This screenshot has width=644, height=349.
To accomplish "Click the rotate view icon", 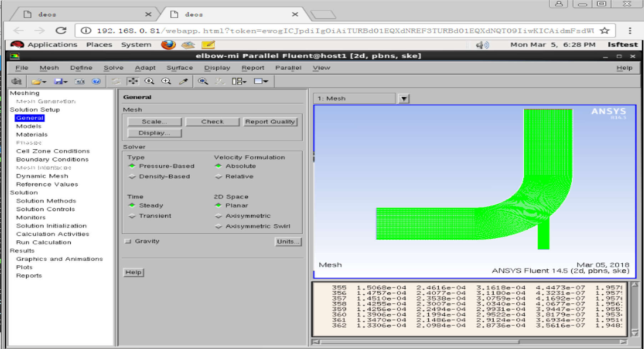I will [x=116, y=81].
